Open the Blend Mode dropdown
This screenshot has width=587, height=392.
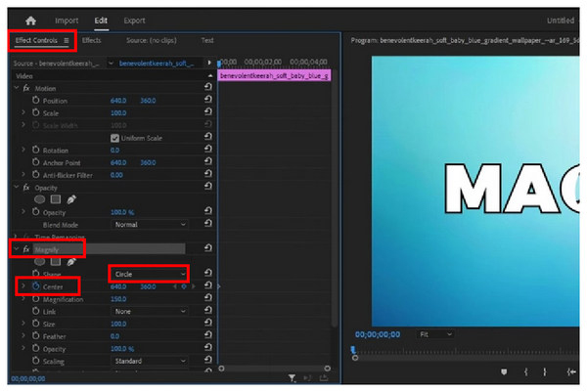tap(148, 224)
